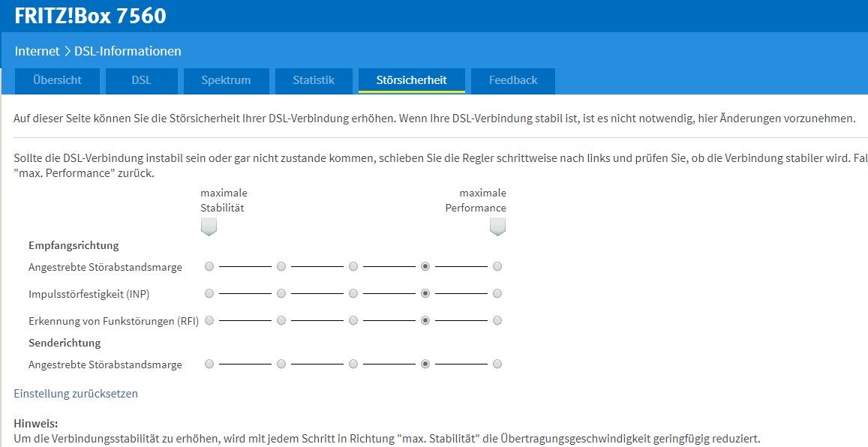Image resolution: width=868 pixels, height=447 pixels.
Task: Click the maximale Performance label text
Action: [476, 200]
